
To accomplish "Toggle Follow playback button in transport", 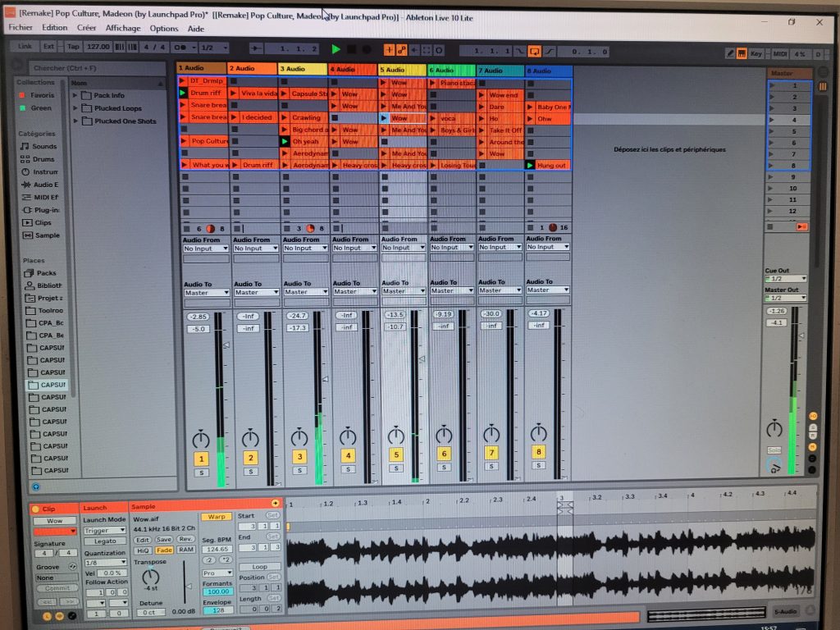I will coord(257,48).
